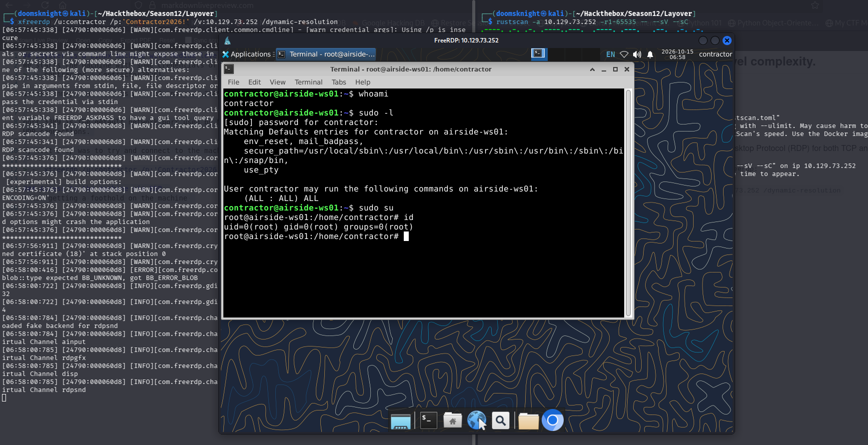Image resolution: width=868 pixels, height=445 pixels.
Task: Click the 2026-10-15 06:58 clock
Action: coord(677,54)
